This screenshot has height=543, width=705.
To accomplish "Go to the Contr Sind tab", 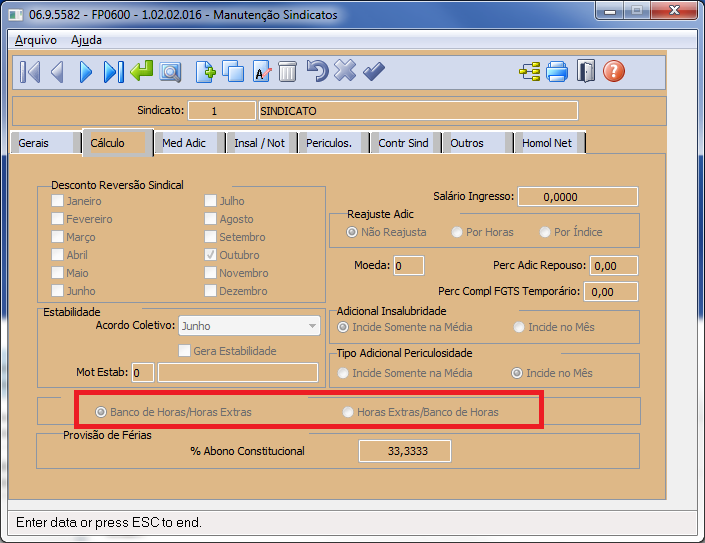I will click(x=406, y=143).
